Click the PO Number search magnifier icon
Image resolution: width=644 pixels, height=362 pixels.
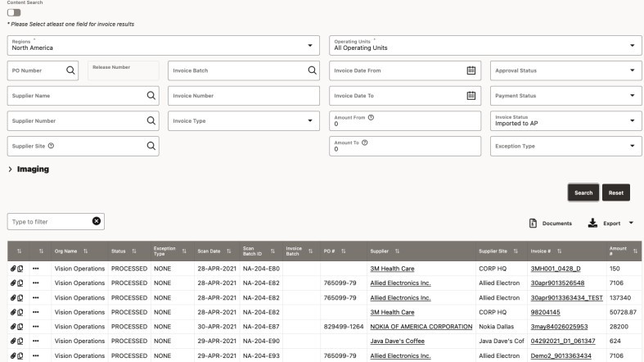click(71, 70)
